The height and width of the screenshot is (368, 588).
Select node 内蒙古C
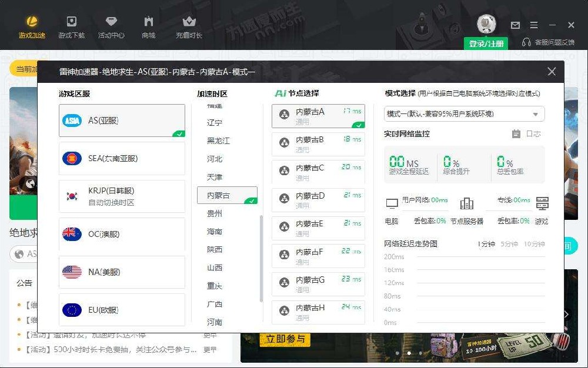(318, 172)
